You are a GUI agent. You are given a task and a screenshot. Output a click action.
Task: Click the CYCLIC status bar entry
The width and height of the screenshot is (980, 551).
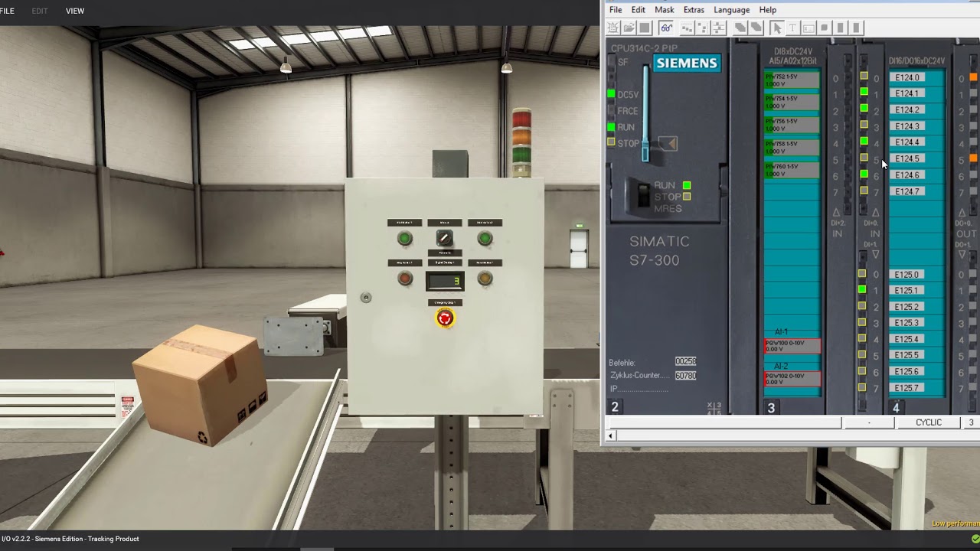coord(929,422)
